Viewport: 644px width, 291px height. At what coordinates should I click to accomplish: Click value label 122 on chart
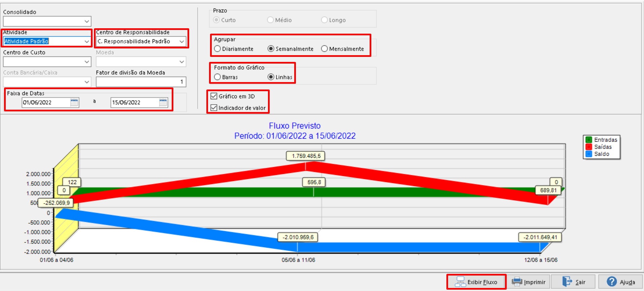72,182
